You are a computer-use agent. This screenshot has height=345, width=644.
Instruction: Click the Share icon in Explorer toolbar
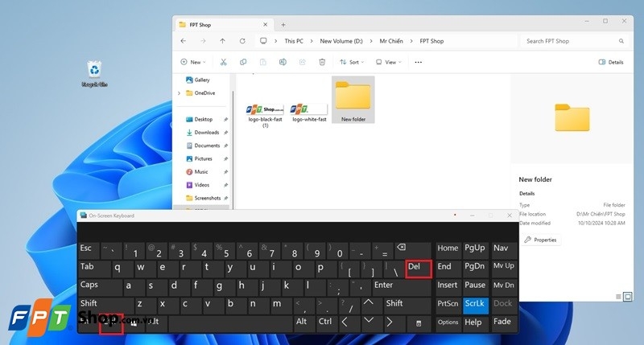(x=303, y=62)
